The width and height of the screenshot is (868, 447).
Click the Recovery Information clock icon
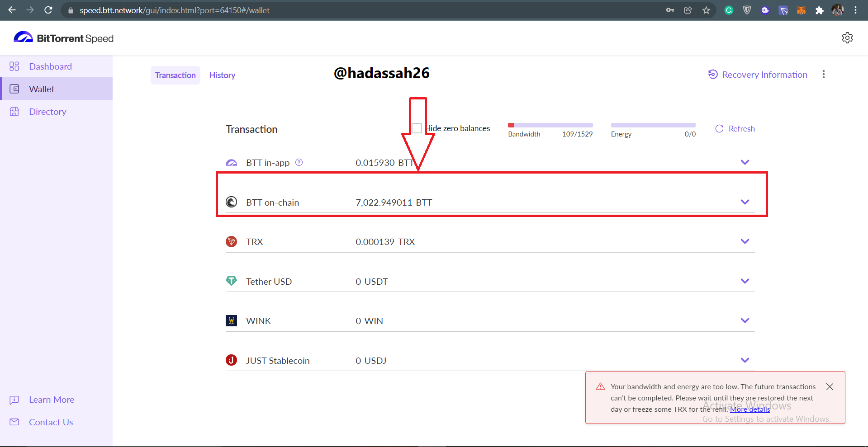pyautogui.click(x=713, y=75)
